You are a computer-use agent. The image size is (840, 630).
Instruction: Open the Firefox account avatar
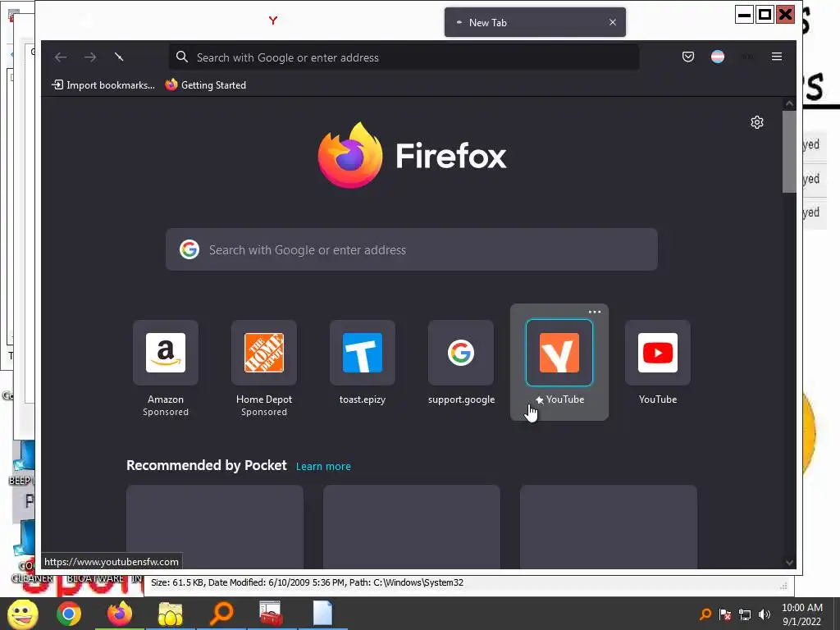point(717,57)
